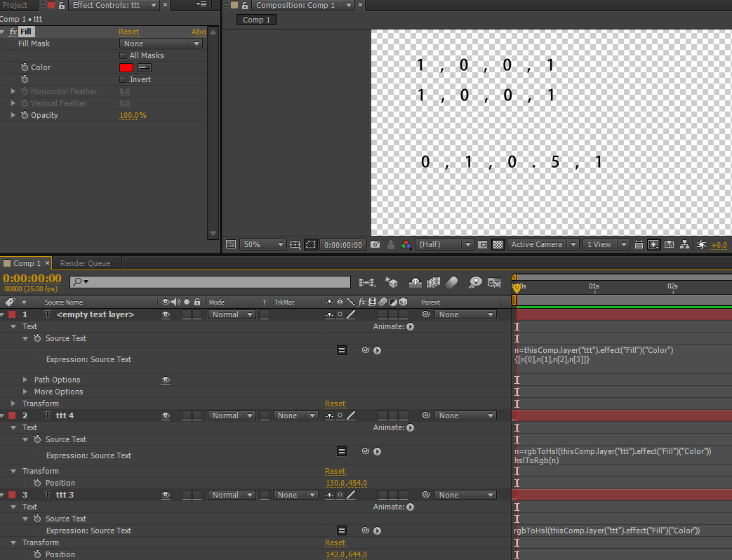
Task: Take a snapshot with the camera icon
Action: (375, 245)
